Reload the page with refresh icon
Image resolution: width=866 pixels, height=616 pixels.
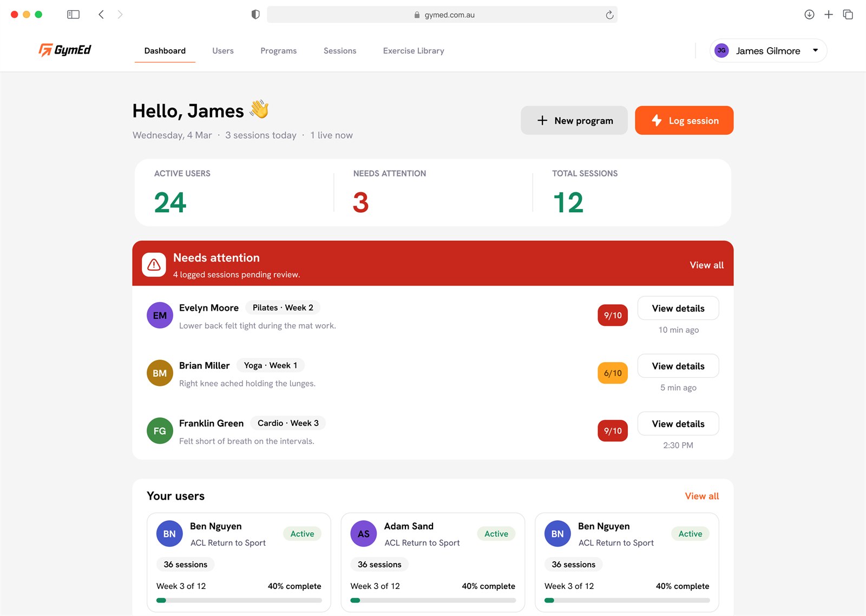[609, 15]
